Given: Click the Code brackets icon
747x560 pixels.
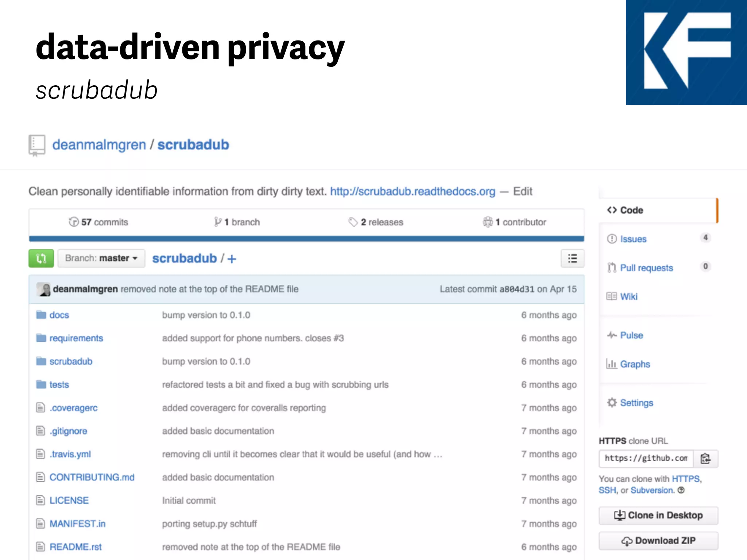Looking at the screenshot, I should point(612,210).
